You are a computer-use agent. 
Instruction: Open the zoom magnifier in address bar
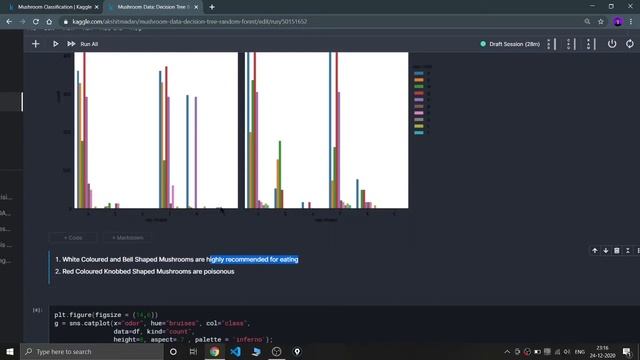(x=587, y=21)
